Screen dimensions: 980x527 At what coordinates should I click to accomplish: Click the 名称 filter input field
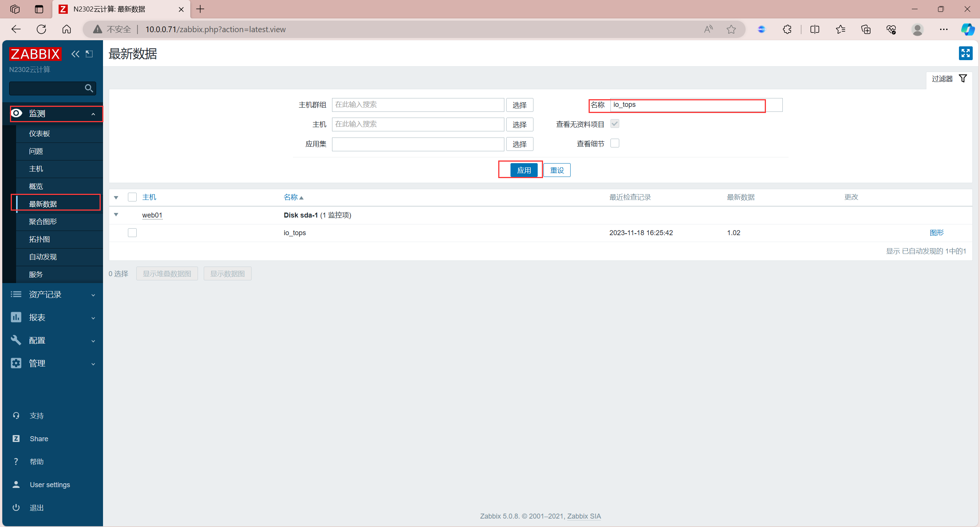coord(696,105)
